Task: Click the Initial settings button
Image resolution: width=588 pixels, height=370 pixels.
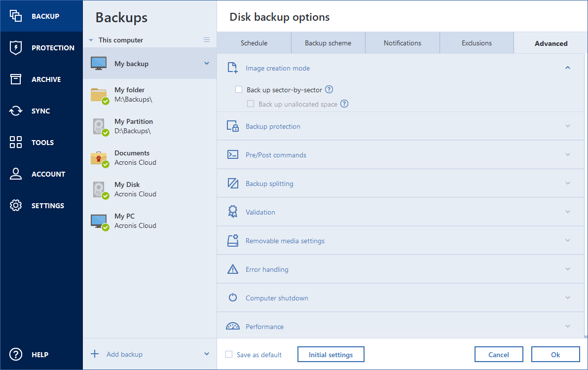Action: point(331,354)
